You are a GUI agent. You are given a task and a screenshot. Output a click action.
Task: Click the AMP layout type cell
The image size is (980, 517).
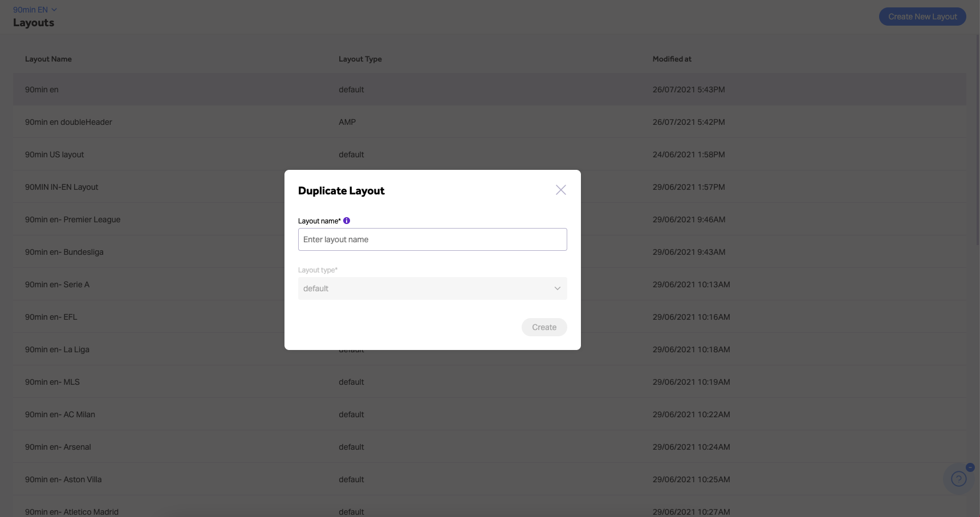click(347, 122)
